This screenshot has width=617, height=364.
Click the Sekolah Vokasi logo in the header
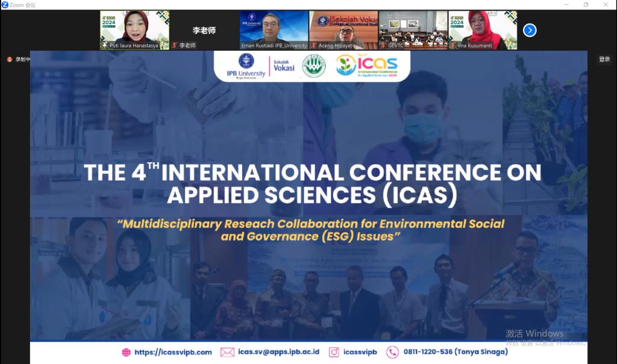tap(284, 65)
